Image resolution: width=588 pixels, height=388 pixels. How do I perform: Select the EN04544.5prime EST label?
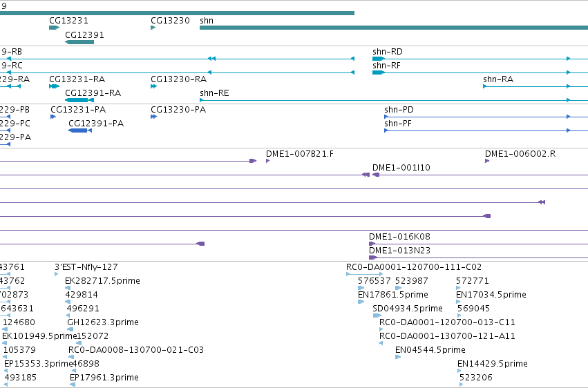430,350
